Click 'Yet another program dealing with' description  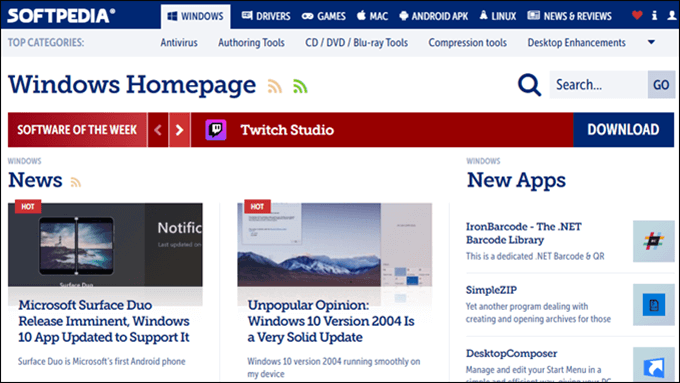(538, 313)
